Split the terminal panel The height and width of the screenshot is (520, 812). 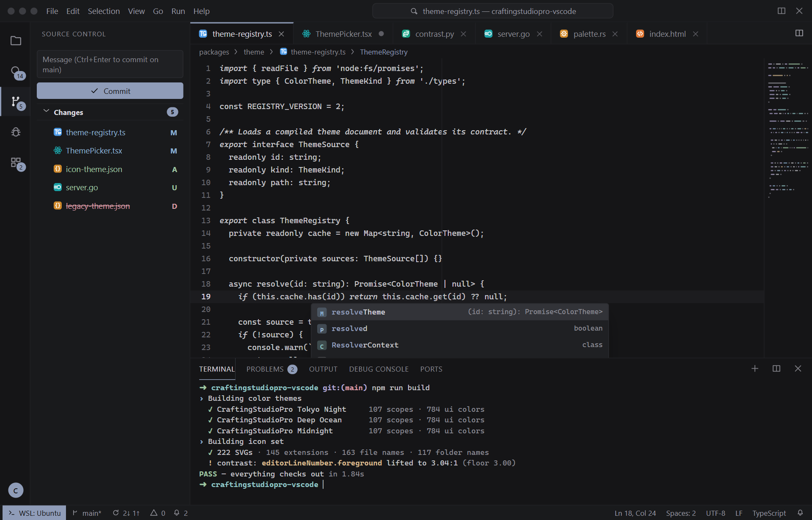click(x=776, y=369)
